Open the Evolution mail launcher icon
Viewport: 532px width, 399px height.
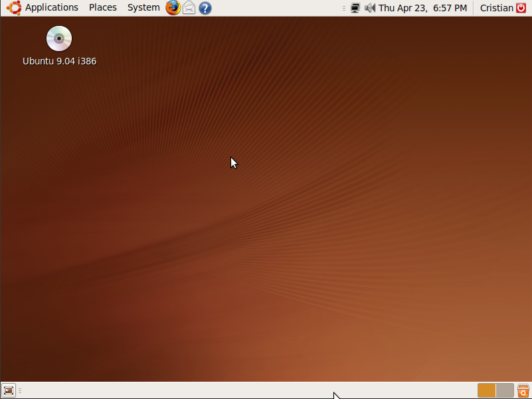point(189,8)
